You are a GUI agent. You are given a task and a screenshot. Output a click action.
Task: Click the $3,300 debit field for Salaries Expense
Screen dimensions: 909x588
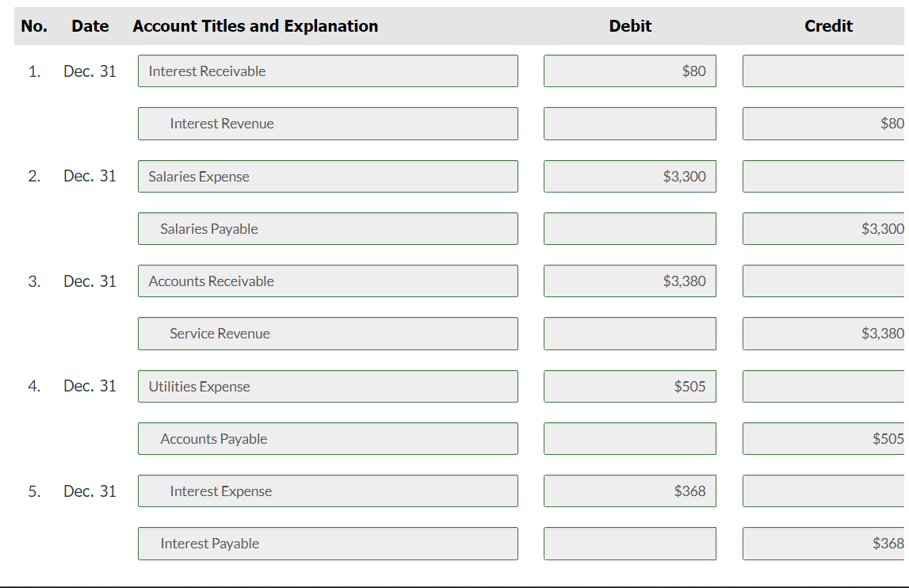tap(629, 176)
